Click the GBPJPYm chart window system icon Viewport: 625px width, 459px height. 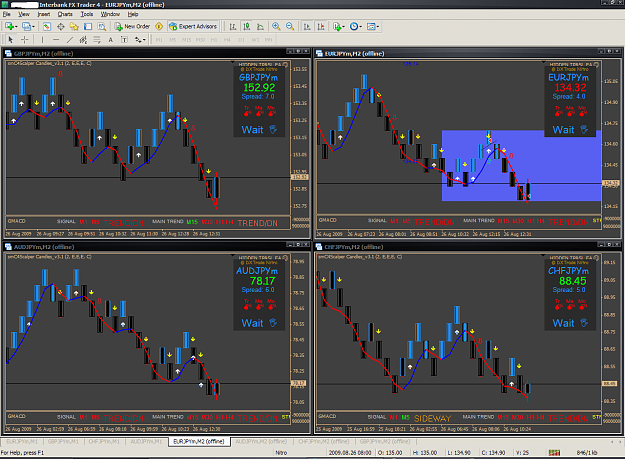tap(8, 53)
